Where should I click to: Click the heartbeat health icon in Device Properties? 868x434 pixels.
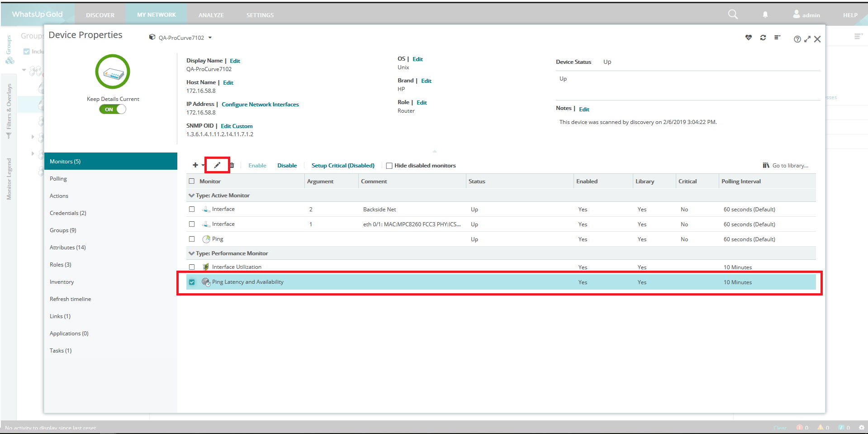pos(749,38)
